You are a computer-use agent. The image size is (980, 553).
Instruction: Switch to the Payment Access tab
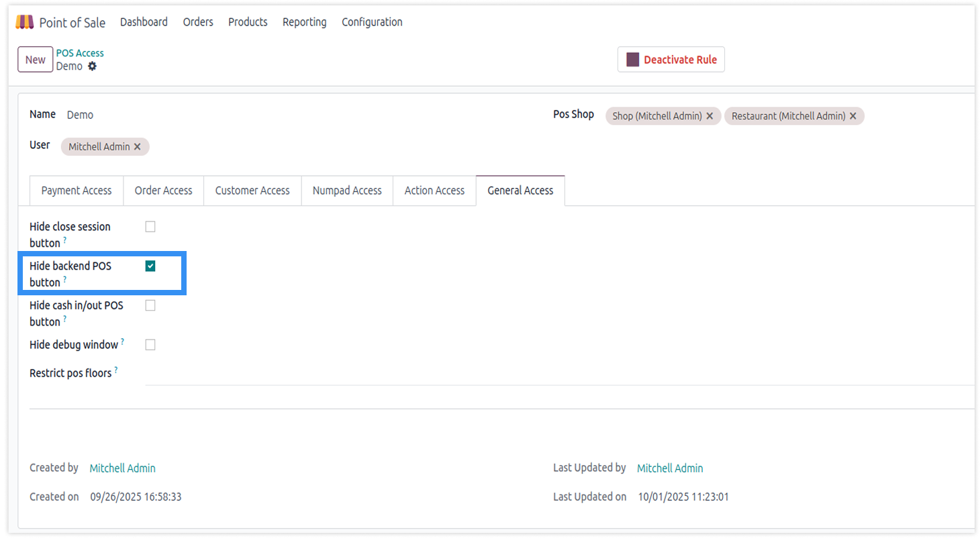(x=77, y=191)
